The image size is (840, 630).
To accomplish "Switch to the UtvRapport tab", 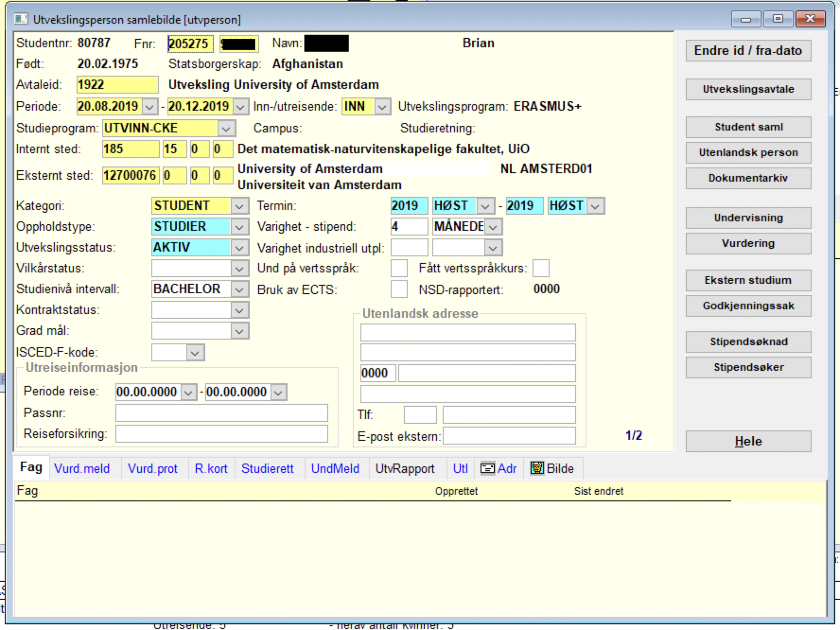I will (405, 469).
